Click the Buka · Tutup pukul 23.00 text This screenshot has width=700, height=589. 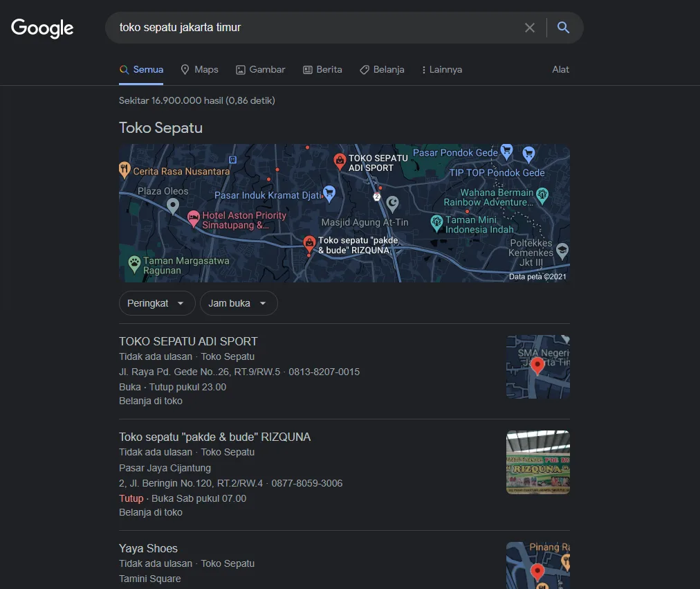pos(173,387)
